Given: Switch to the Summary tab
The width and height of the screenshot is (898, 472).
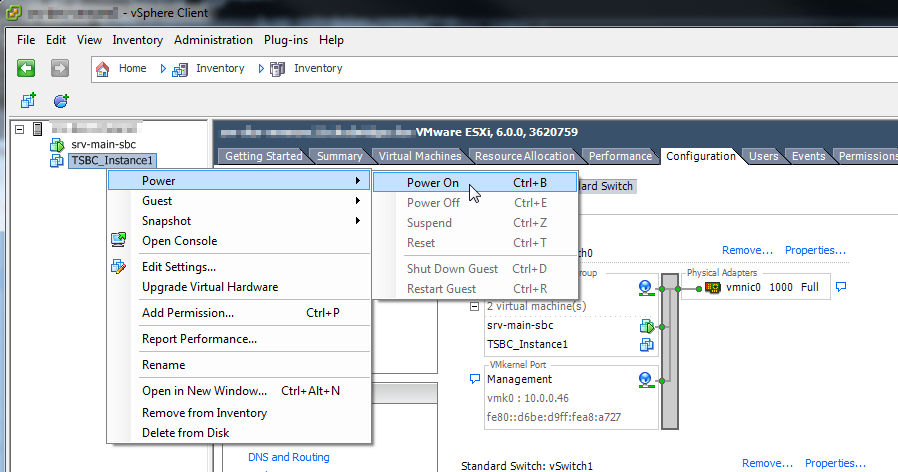Looking at the screenshot, I should 340,156.
